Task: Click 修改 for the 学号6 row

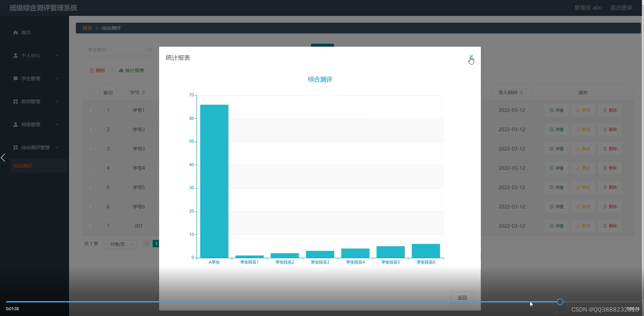Action: [x=583, y=207]
